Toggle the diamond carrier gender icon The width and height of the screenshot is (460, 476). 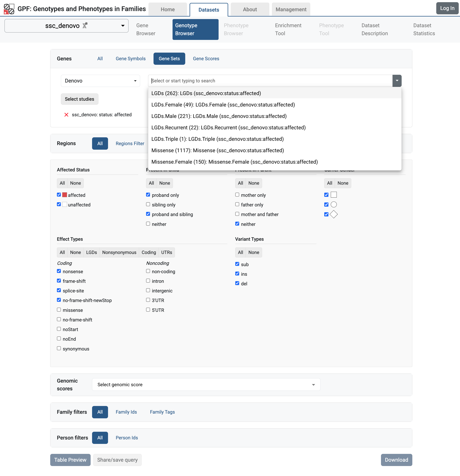(x=334, y=214)
